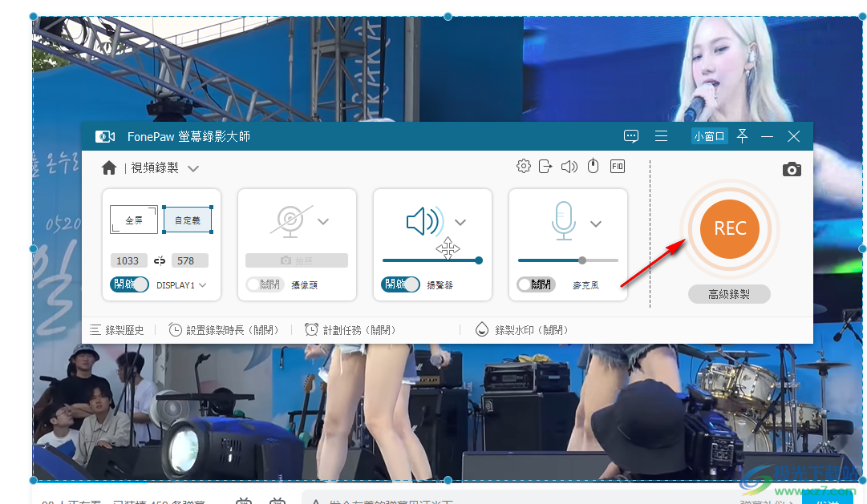The height and width of the screenshot is (504, 867).
Task: Click the lock aspect ratio link icon
Action: (x=160, y=260)
